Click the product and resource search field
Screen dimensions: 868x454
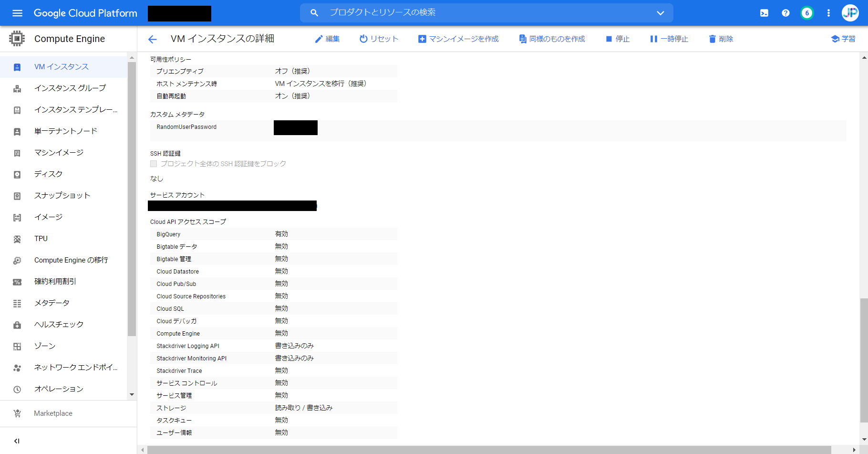[x=486, y=13]
